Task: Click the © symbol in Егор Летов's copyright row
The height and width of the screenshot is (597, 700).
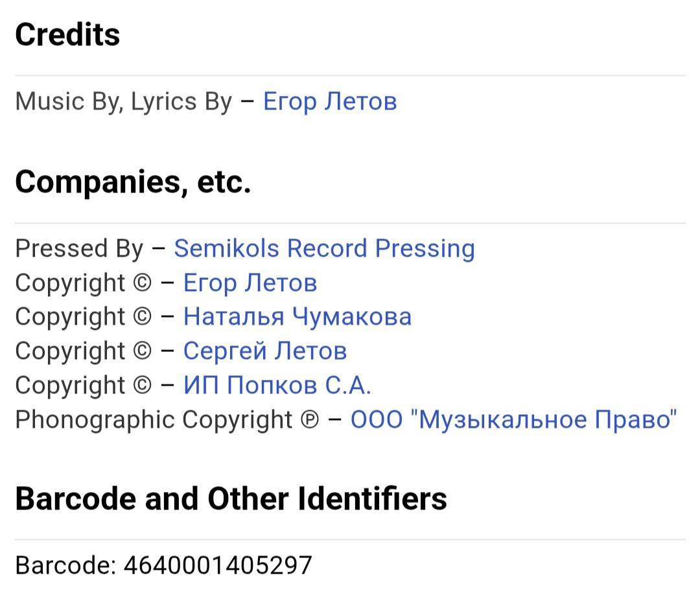Action: pos(142,283)
